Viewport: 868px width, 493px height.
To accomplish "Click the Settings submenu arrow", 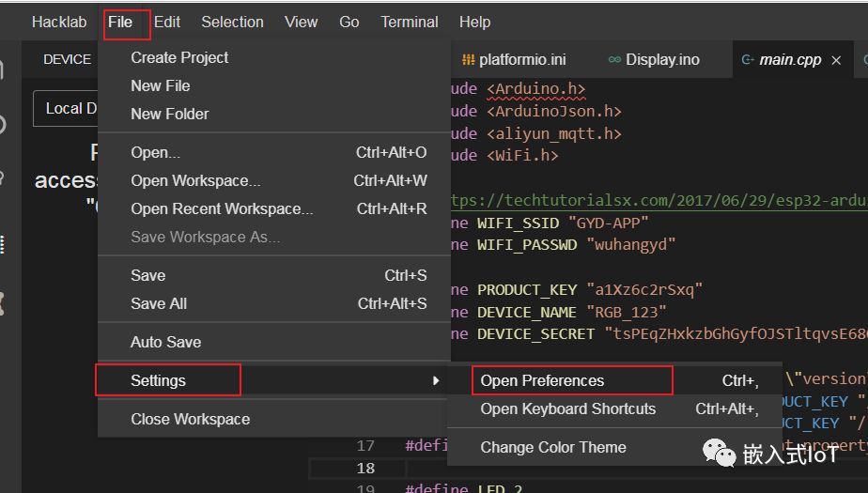I will [x=435, y=381].
